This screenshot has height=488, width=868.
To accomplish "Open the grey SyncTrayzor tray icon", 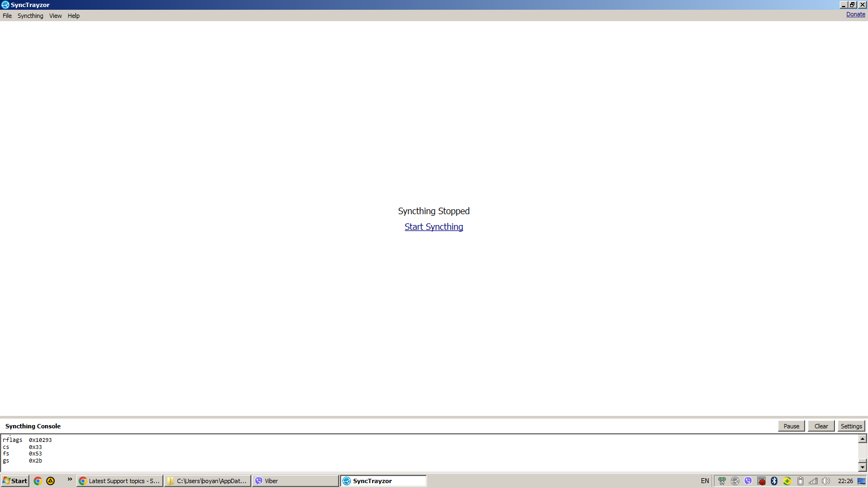I will (x=735, y=481).
